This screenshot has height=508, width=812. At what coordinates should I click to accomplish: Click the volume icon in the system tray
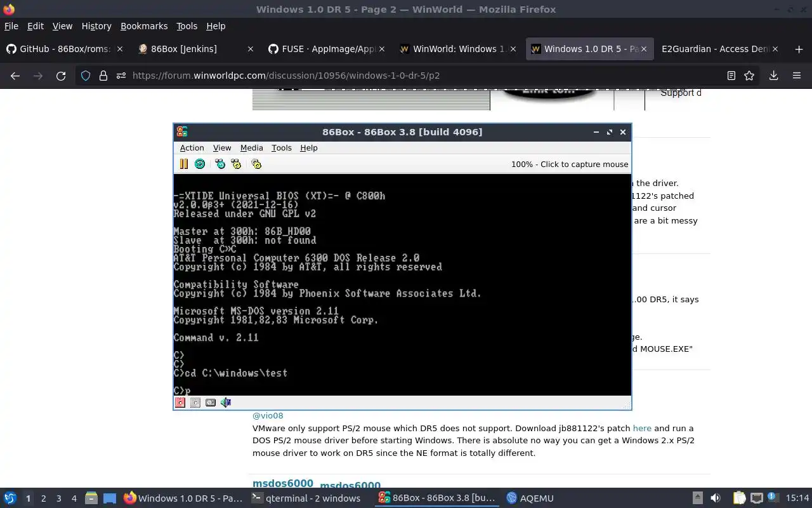(716, 498)
